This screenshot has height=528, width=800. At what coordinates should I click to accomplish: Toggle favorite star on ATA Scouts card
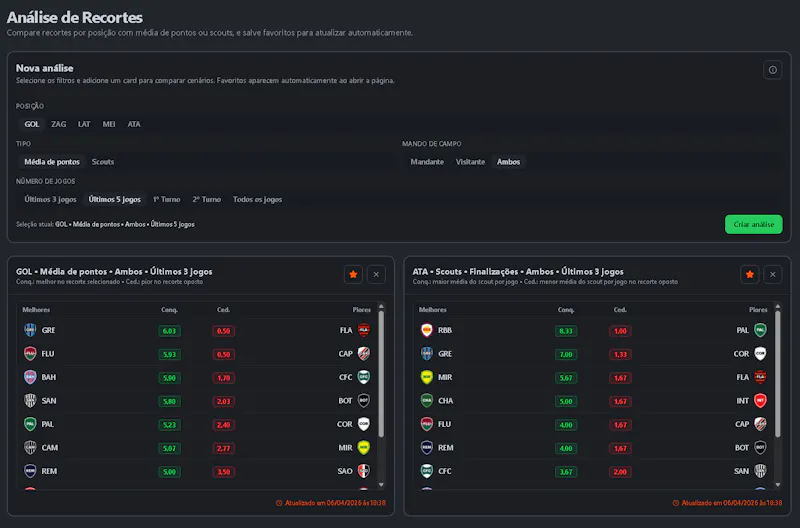[x=749, y=274]
